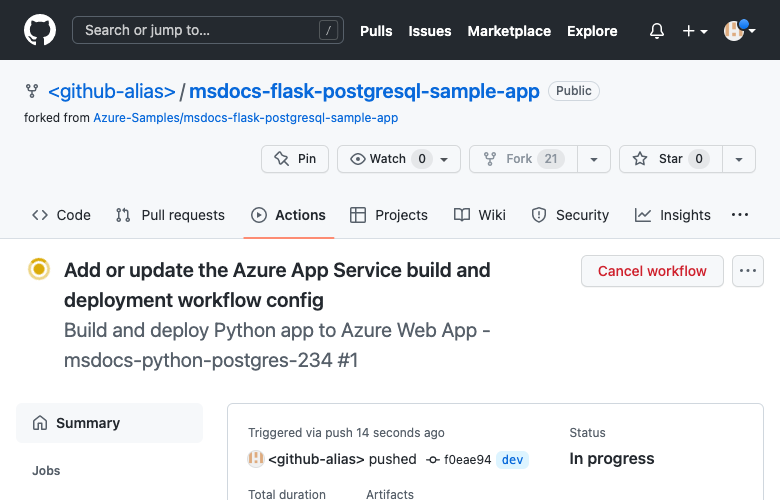Expand the Fork options dropdown arrow
The image size is (780, 500).
pos(594,159)
